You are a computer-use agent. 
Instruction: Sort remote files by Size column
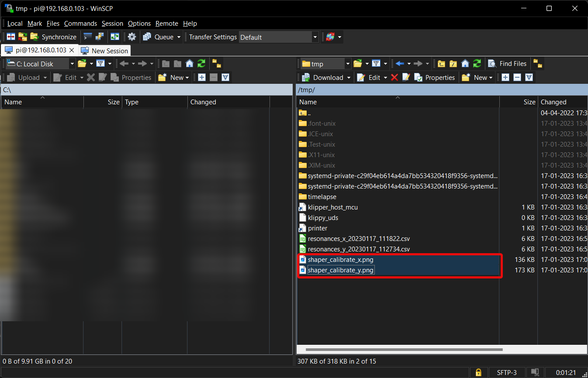tap(519, 102)
